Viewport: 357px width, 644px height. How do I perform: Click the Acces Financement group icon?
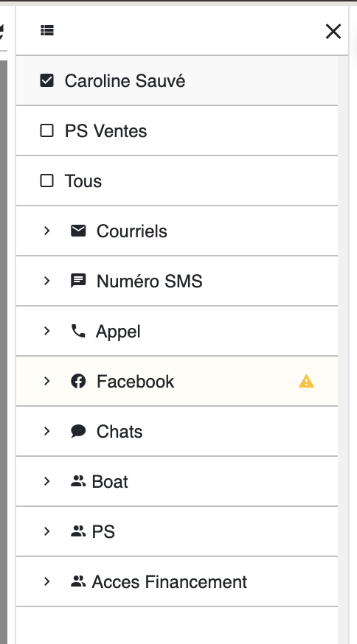[78, 581]
